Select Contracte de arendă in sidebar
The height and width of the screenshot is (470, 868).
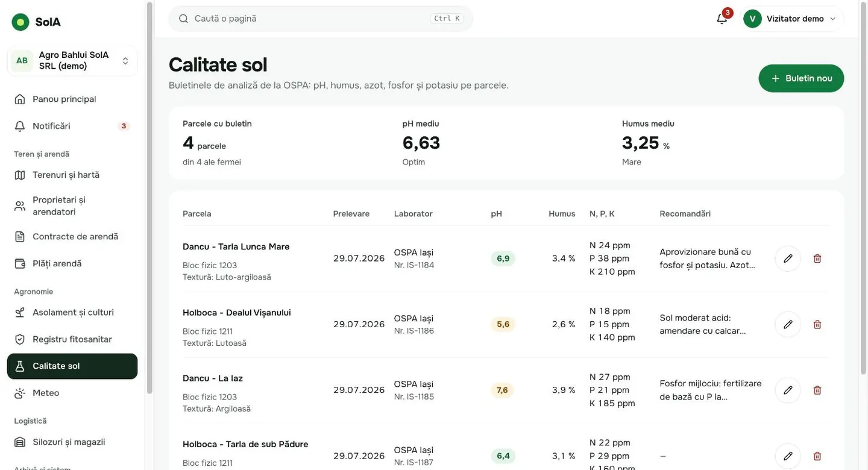72,236
